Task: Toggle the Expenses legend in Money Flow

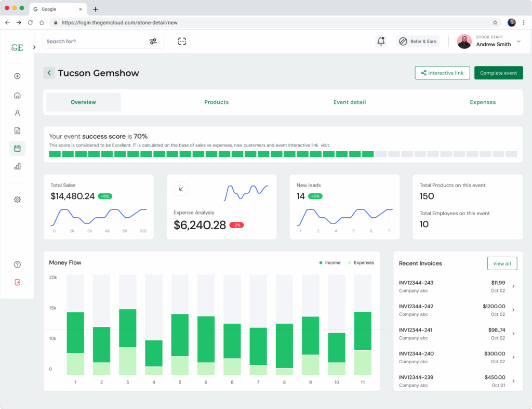Action: (361, 263)
